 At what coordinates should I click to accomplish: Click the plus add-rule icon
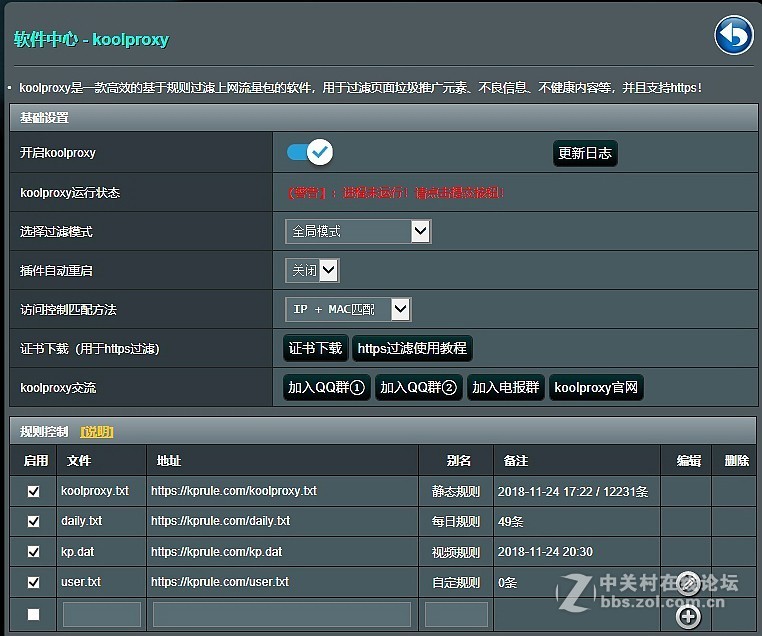tap(688, 617)
